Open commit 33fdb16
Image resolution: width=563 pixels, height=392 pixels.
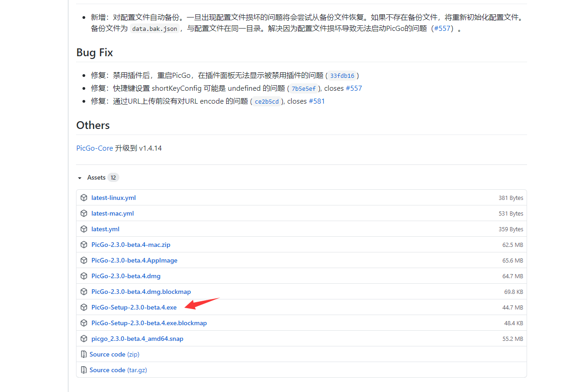pos(342,76)
